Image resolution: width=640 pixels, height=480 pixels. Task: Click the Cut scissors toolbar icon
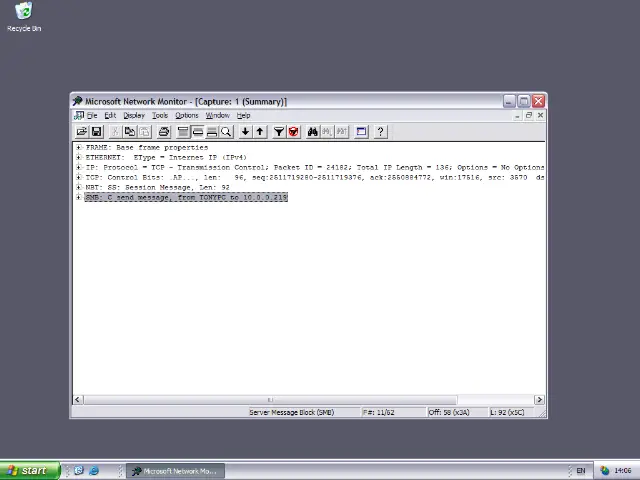(115, 131)
